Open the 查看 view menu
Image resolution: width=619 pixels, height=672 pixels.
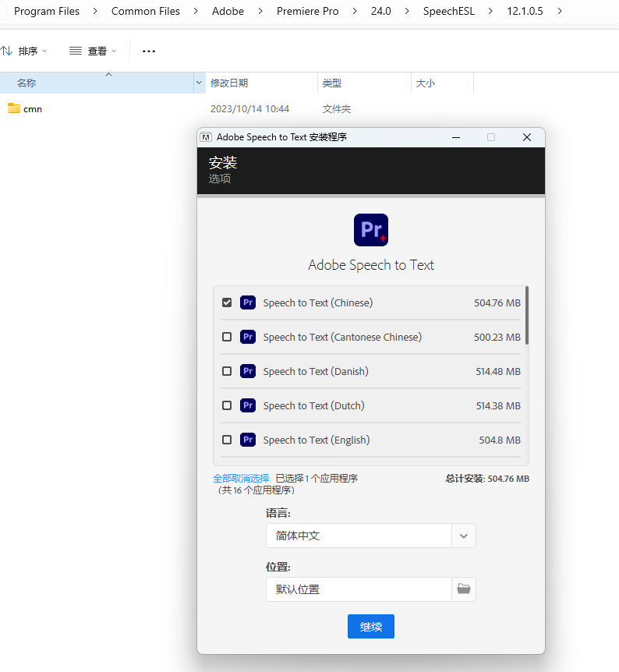pos(93,51)
